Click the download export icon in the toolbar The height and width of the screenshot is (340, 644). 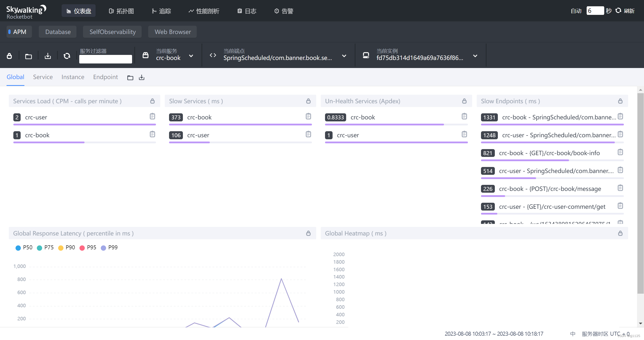[x=48, y=56]
